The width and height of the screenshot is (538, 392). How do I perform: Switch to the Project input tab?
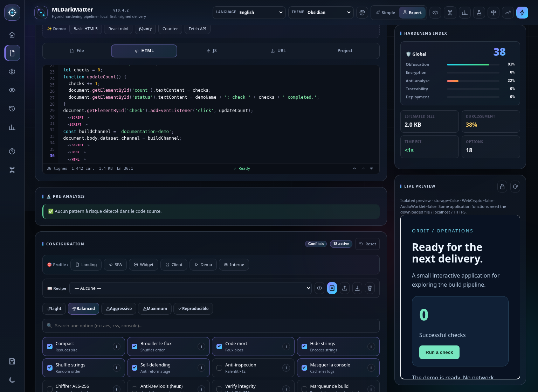345,51
